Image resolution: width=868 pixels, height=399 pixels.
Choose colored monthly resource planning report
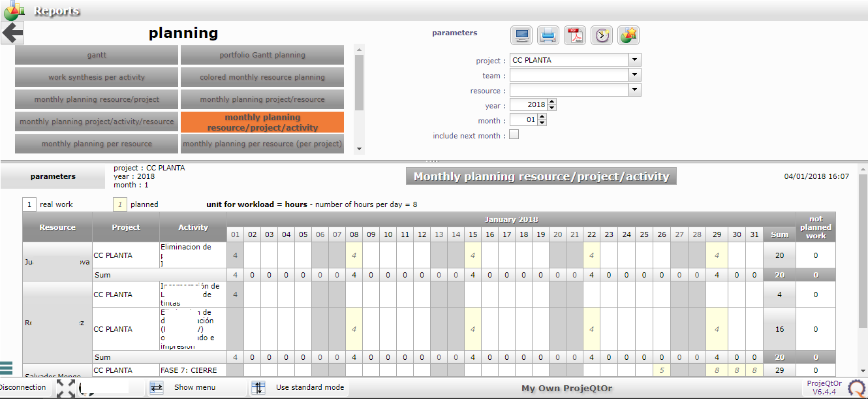[262, 77]
